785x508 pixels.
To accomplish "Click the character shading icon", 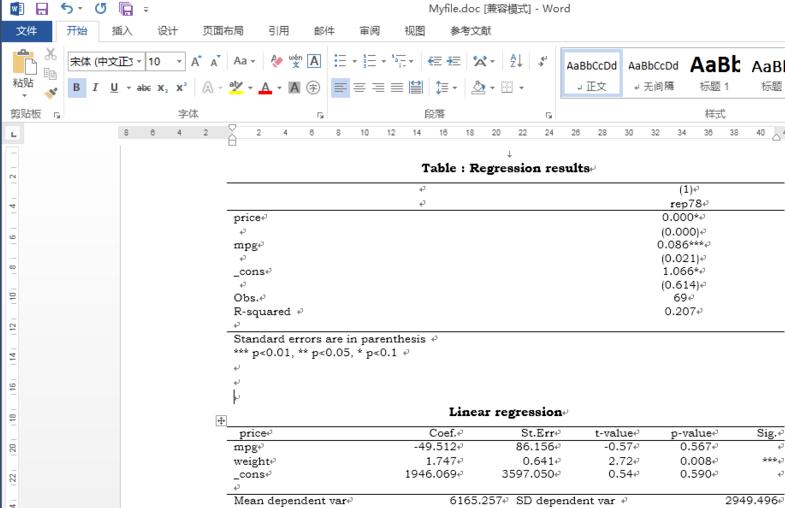I will tap(294, 88).
